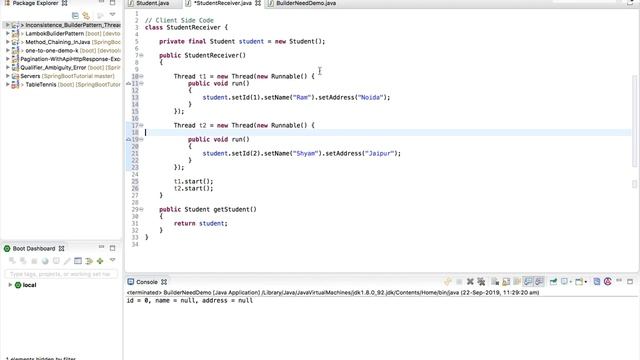Collapse all in Package Explorer
The height and width of the screenshot is (360, 640).
(75, 16)
